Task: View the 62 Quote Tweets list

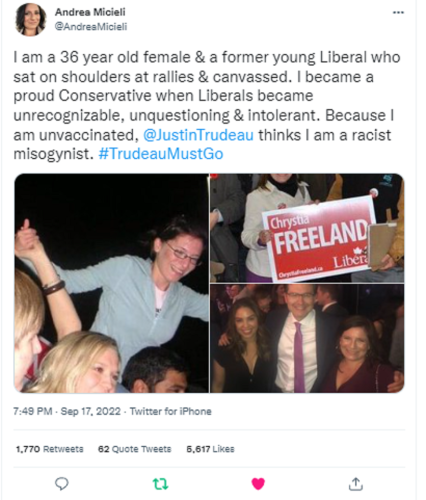Action: click(134, 449)
